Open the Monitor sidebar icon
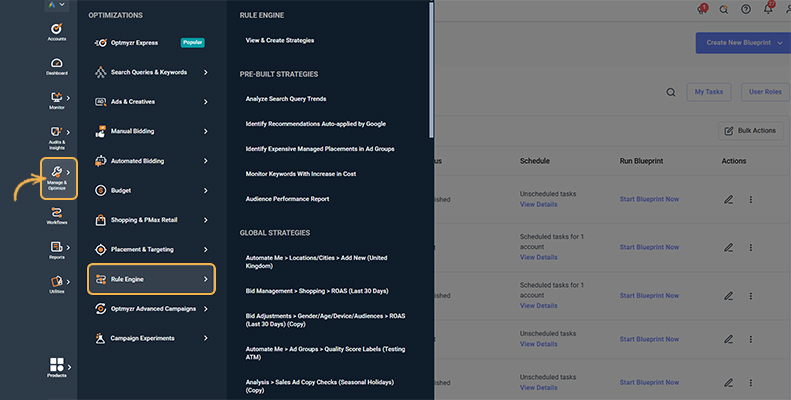 pos(56,97)
